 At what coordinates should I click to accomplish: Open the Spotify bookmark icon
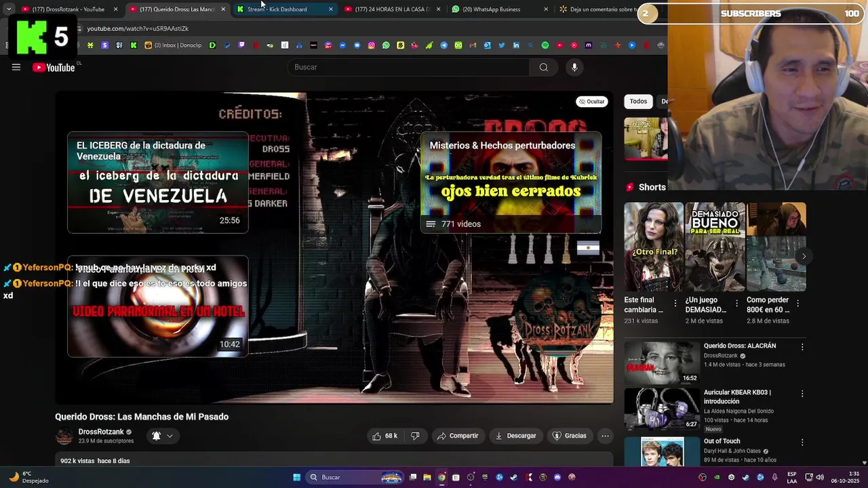pos(545,45)
